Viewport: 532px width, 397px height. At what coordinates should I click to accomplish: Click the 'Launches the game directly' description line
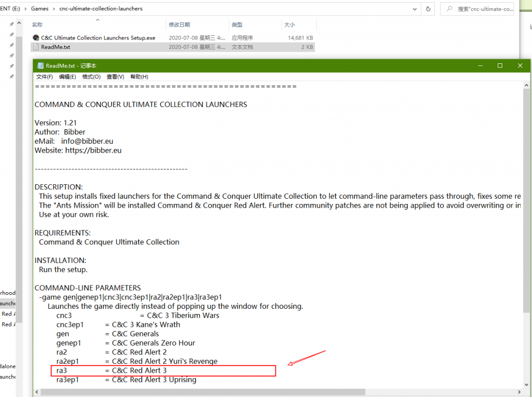click(176, 306)
